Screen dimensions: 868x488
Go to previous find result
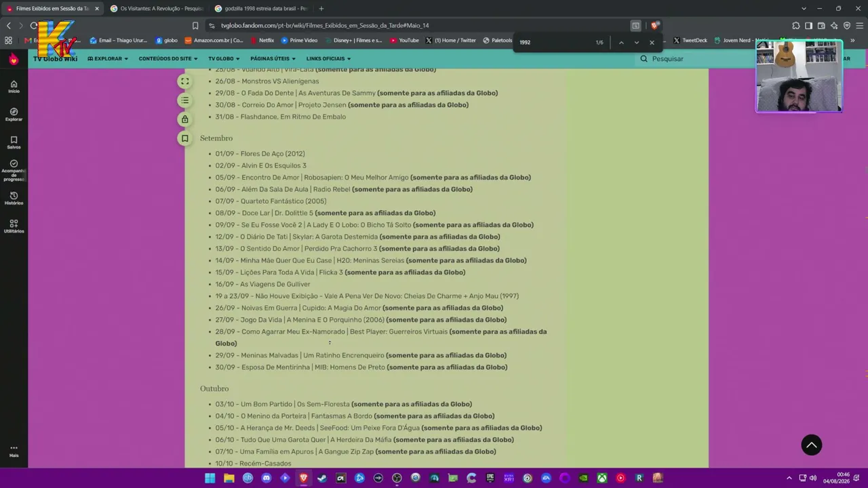point(620,42)
